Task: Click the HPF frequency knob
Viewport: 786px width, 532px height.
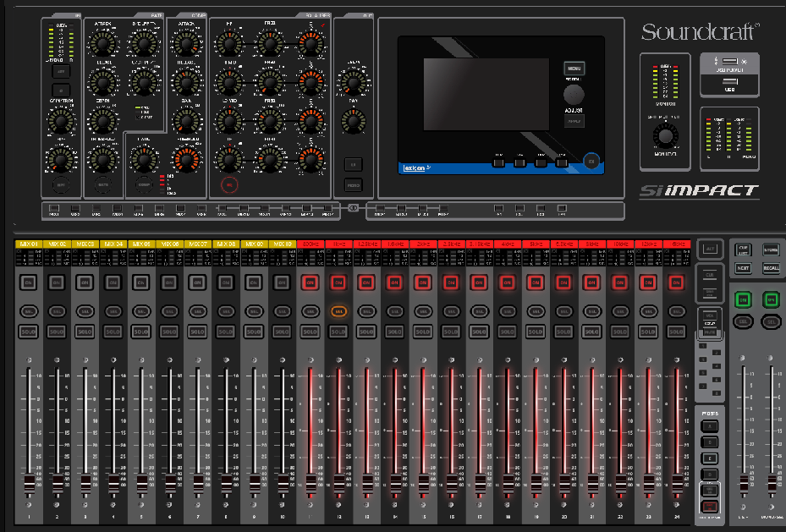Action: click(61, 160)
